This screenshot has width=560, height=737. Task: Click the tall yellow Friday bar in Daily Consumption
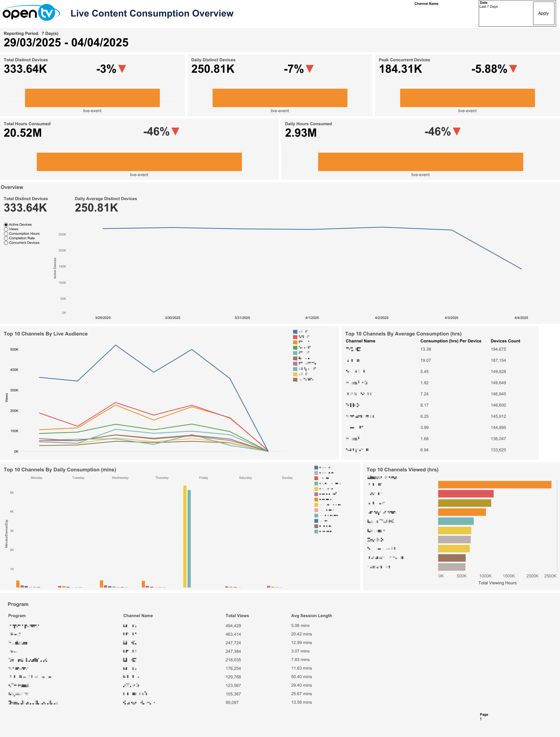(185, 536)
